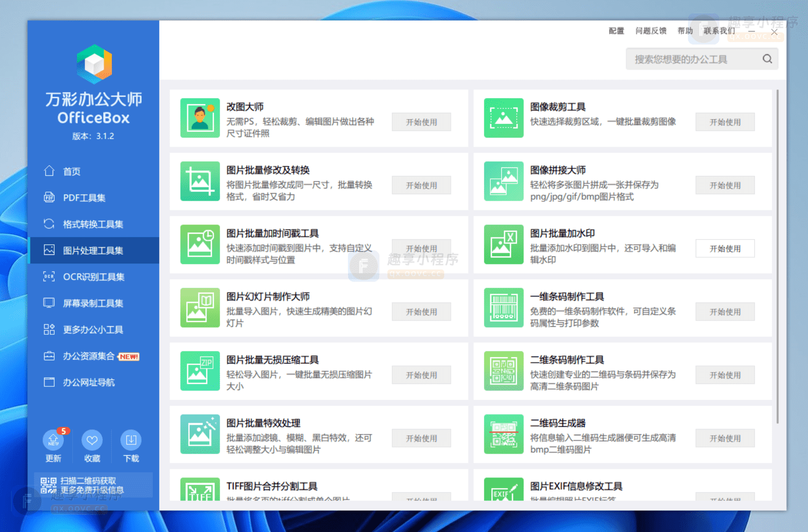This screenshot has height=532, width=808.
Task: Open the 改图大师 tool icon
Action: 200,118
